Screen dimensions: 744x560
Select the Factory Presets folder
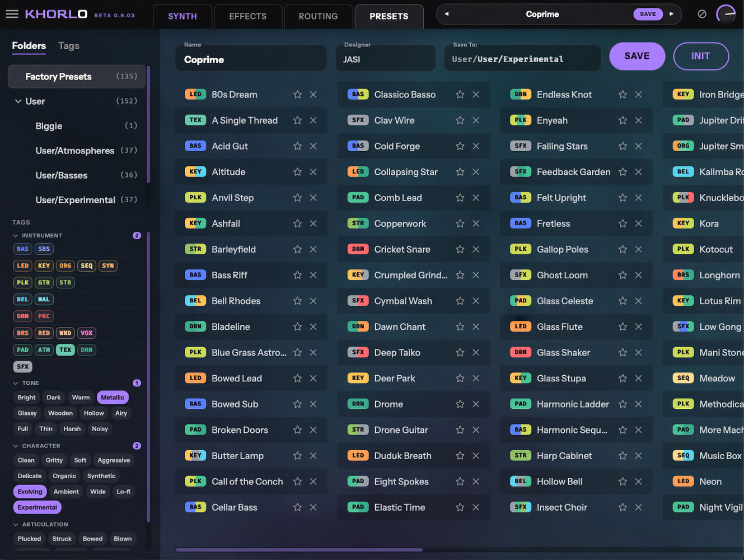[x=77, y=77]
